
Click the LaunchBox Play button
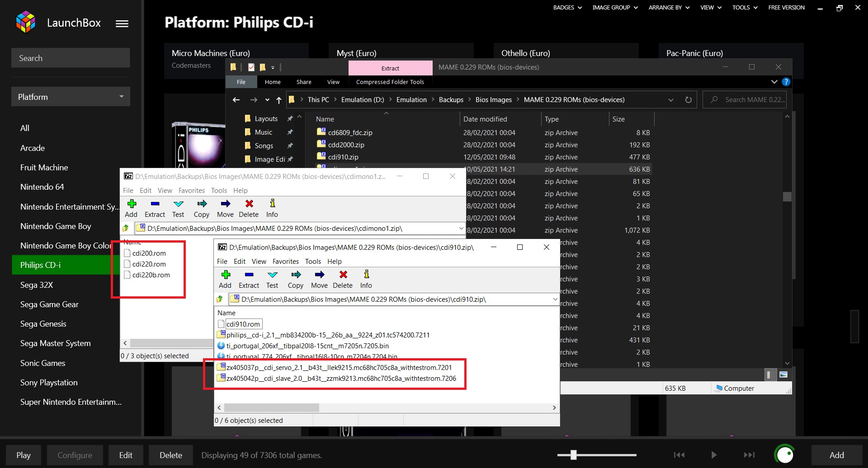coord(24,455)
